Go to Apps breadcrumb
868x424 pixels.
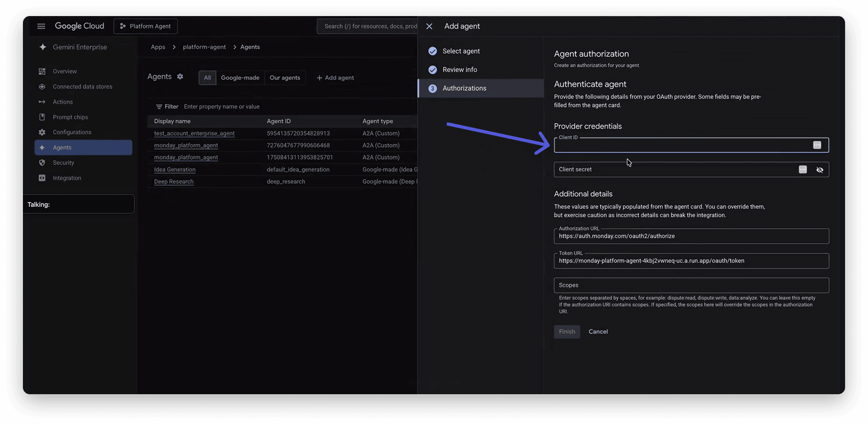(x=158, y=47)
